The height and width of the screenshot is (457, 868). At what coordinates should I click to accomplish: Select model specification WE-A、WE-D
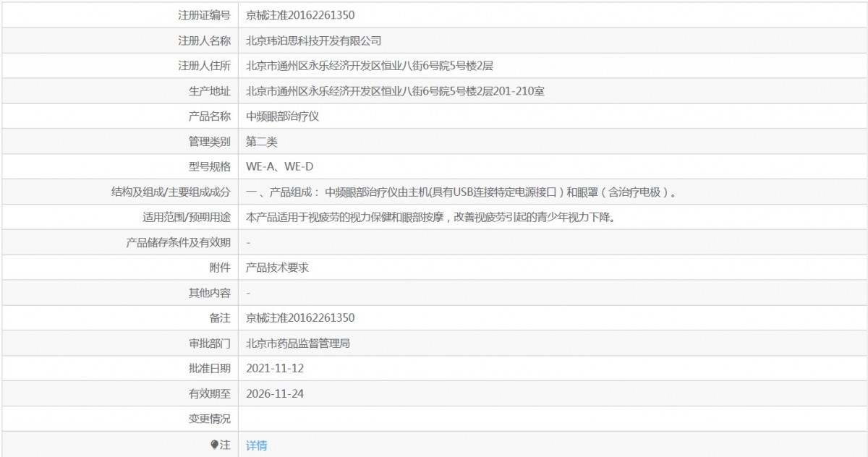click(279, 167)
